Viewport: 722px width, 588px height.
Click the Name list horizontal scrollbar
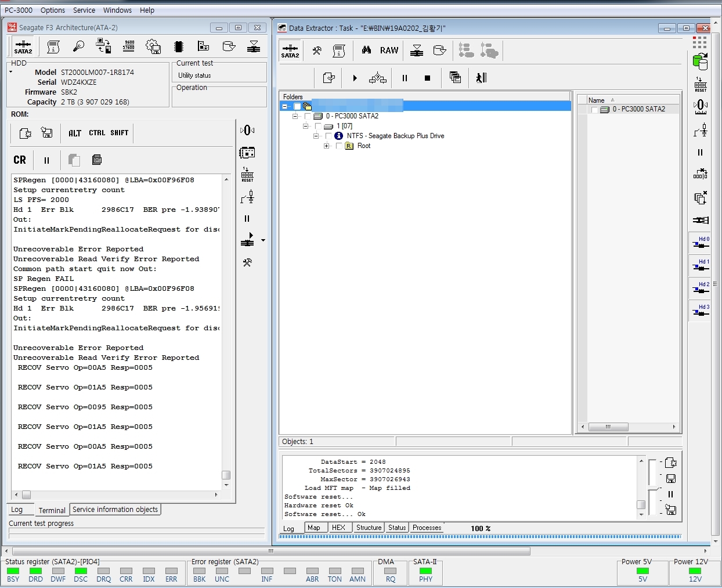[629, 427]
